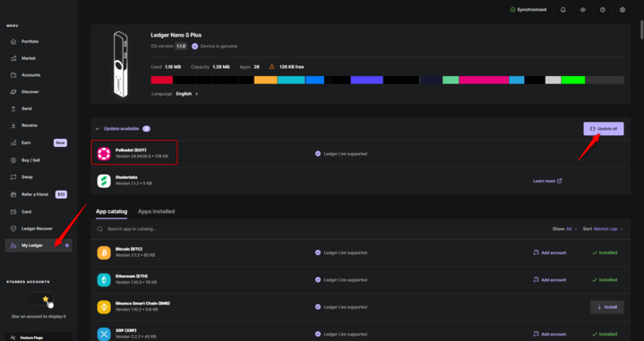
Task: Click the Feature Flags entry
Action: [39, 337]
